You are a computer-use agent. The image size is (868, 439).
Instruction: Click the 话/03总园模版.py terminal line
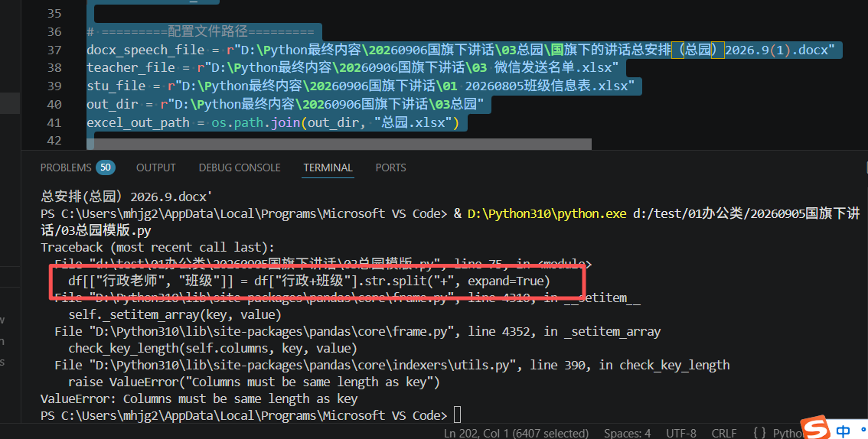[x=96, y=230]
